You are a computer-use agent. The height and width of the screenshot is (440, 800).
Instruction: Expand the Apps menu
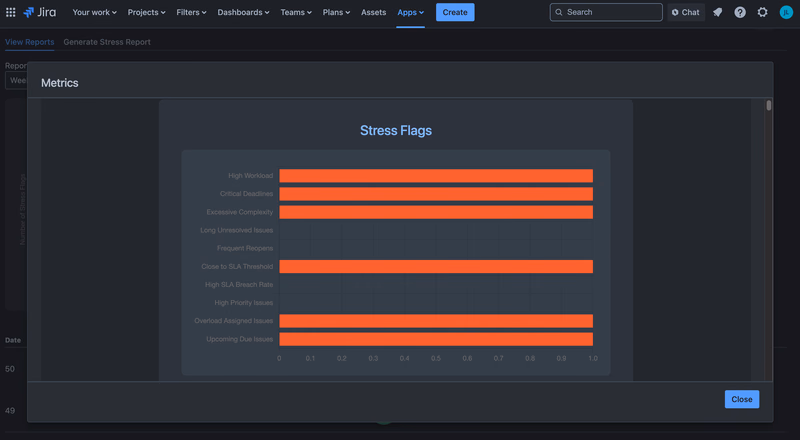coord(410,12)
